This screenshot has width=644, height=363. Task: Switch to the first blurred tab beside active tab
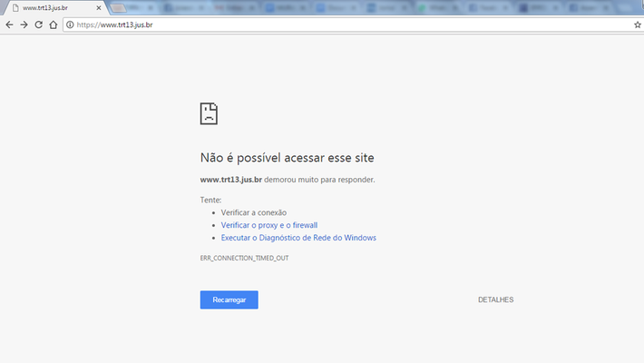point(133,8)
